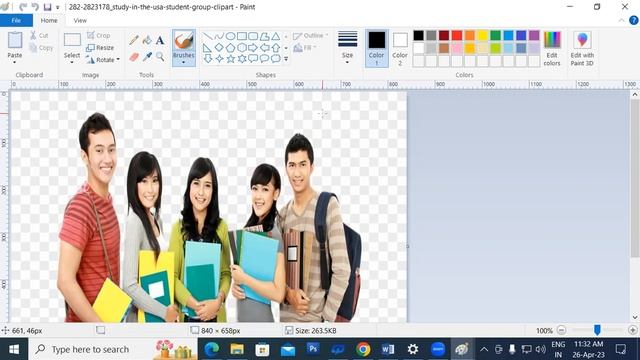Click the Size: 263.5KB status text
The height and width of the screenshot is (360, 640).
coord(316,331)
